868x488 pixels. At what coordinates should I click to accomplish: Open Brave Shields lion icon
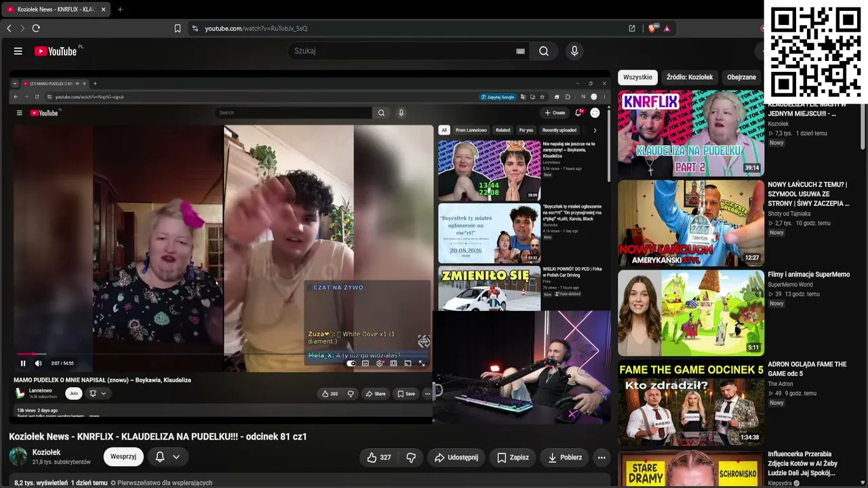click(x=652, y=28)
